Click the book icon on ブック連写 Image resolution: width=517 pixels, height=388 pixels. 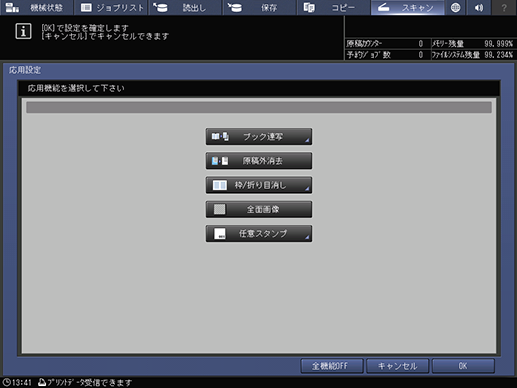[x=220, y=137]
